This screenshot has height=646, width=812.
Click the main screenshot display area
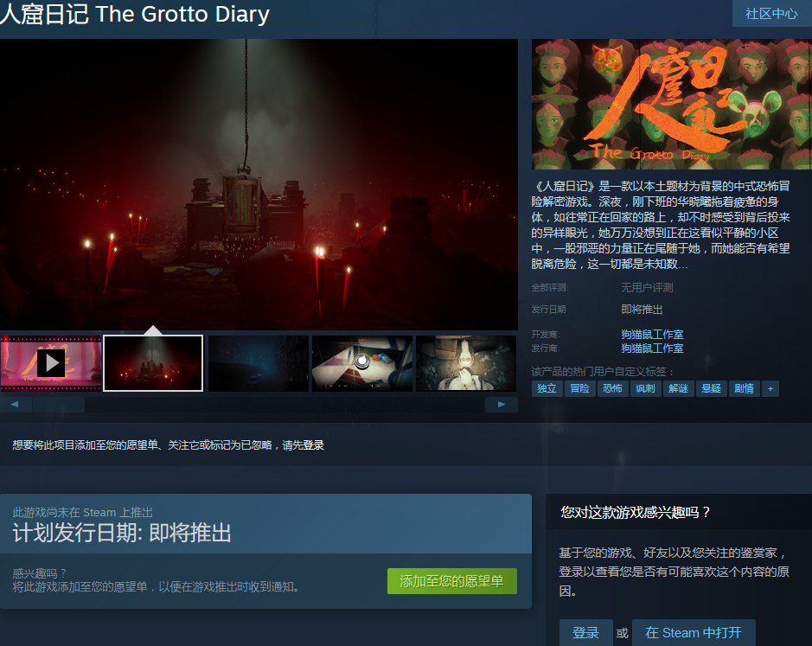pos(259,184)
